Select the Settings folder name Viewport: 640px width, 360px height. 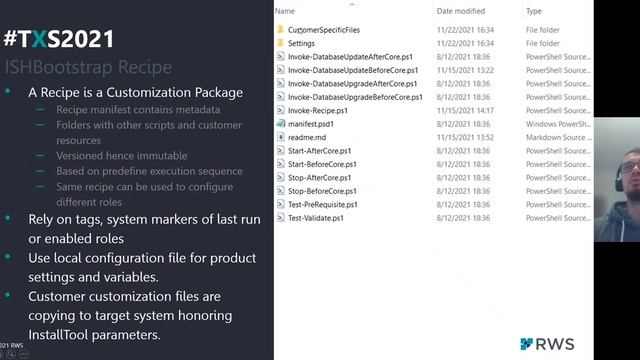(x=301, y=43)
